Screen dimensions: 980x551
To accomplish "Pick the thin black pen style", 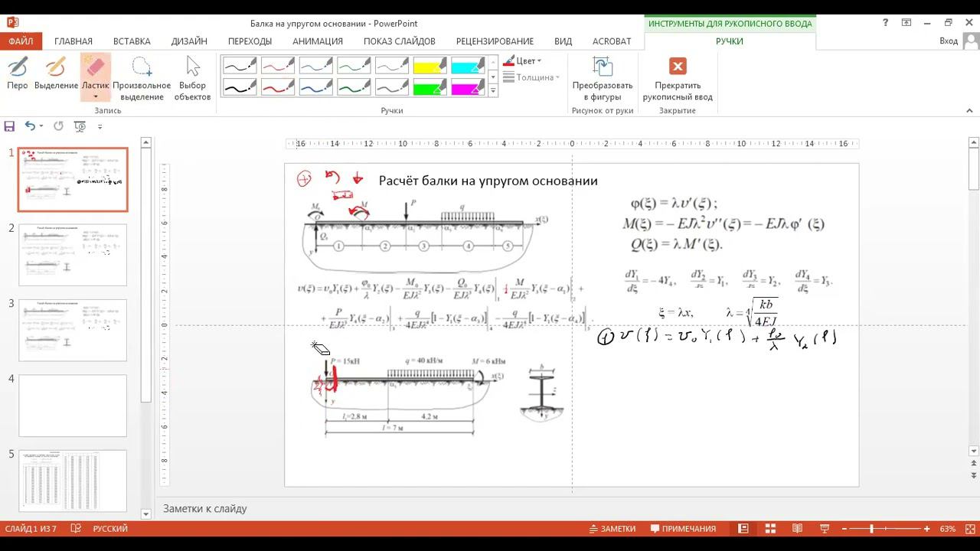I will coord(240,67).
